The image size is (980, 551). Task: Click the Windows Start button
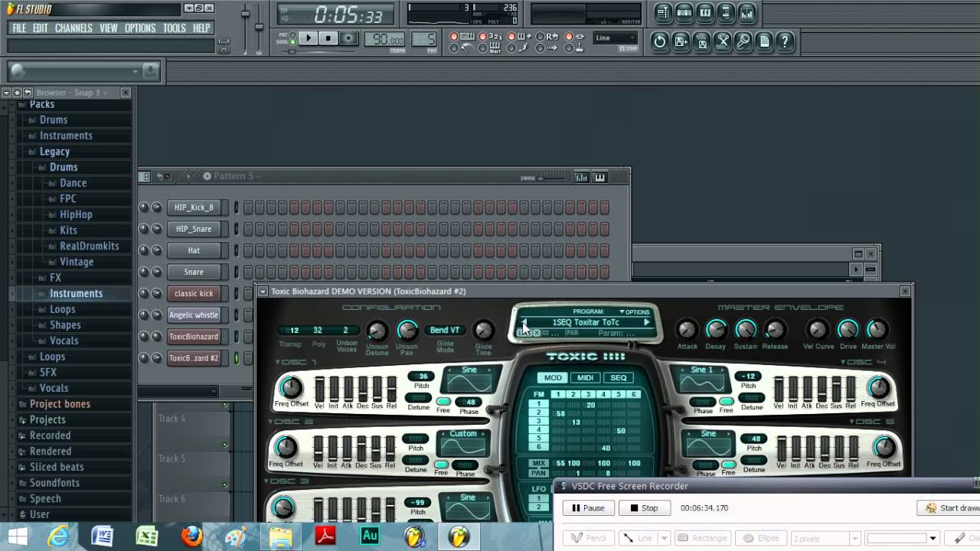[x=17, y=536]
